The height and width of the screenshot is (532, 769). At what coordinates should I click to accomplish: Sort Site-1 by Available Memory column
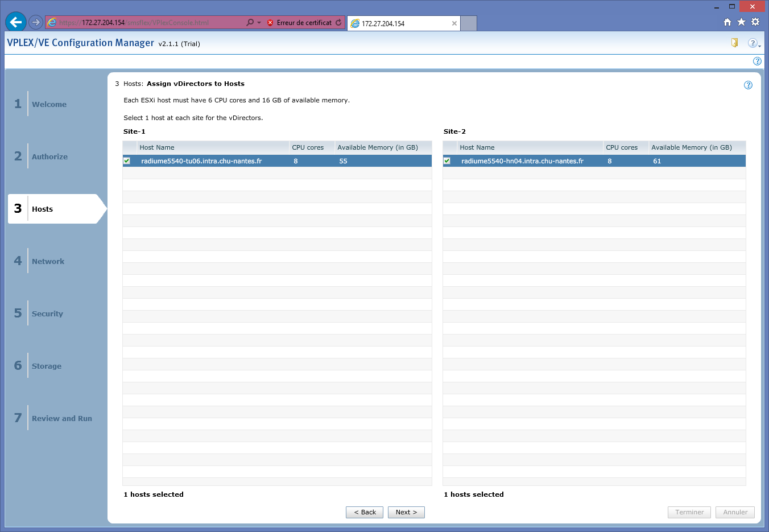click(x=378, y=147)
